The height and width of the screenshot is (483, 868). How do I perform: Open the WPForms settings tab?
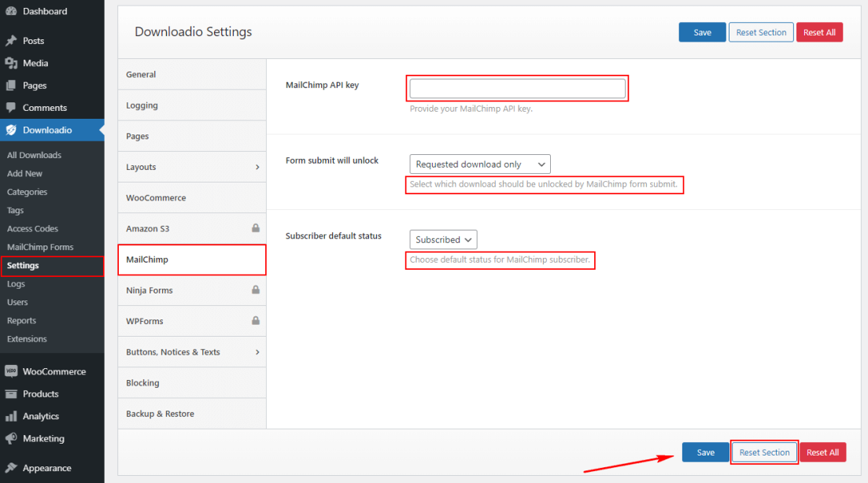(x=192, y=321)
